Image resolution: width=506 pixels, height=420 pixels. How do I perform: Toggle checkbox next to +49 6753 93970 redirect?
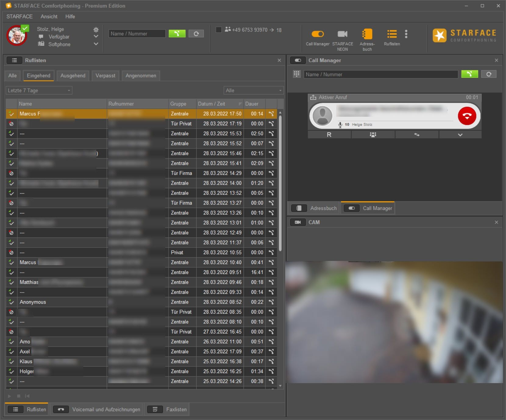pos(219,30)
